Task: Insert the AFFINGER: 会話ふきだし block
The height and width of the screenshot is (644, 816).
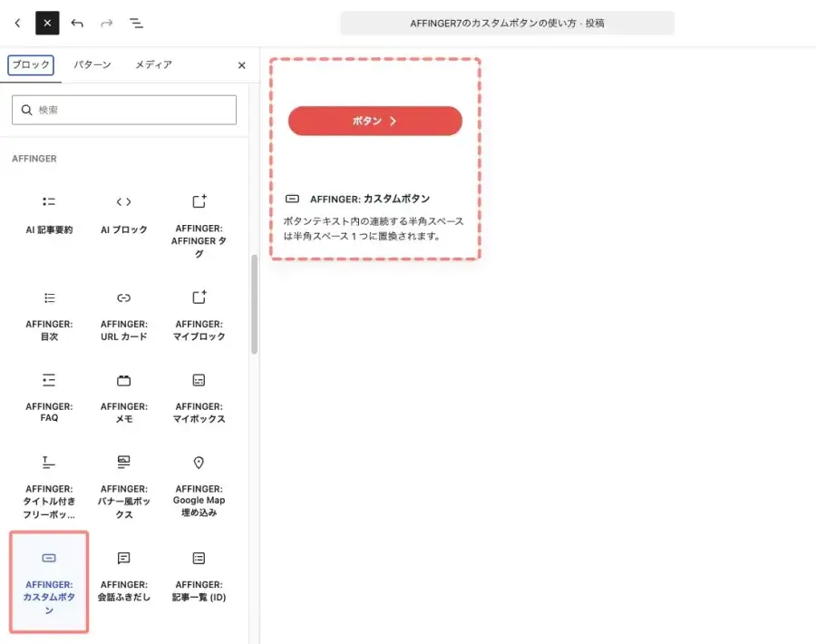Action: (124, 577)
